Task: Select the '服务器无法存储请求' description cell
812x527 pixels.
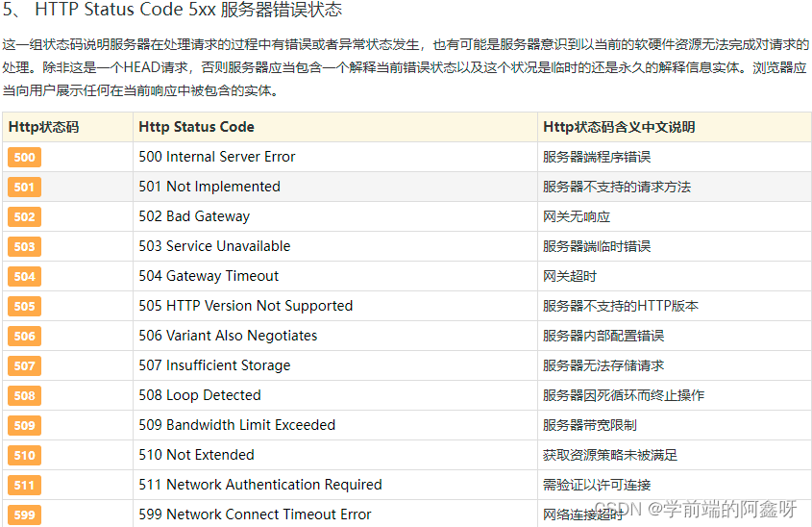Action: coord(675,365)
